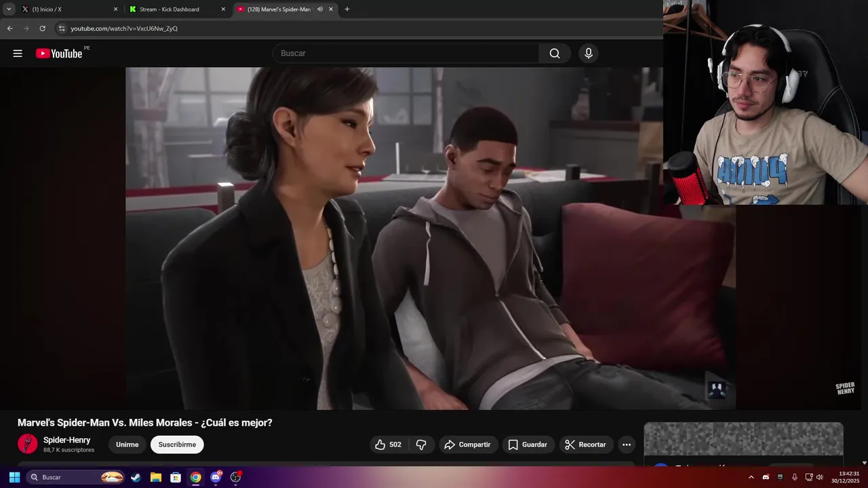Go back in browser history

[x=10, y=28]
